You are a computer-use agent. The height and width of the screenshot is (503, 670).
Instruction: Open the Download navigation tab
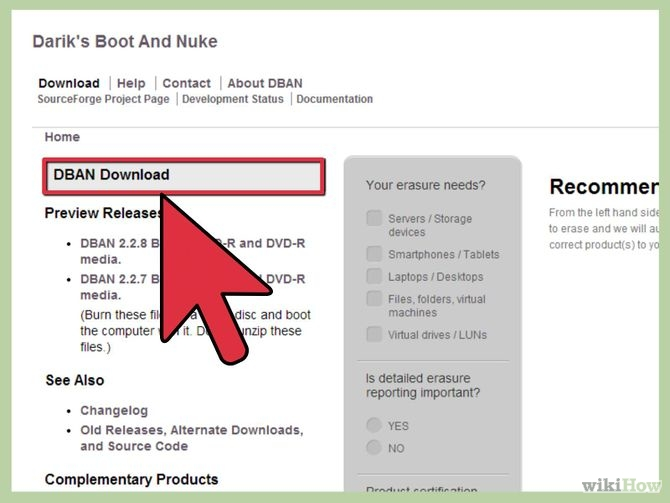point(69,83)
